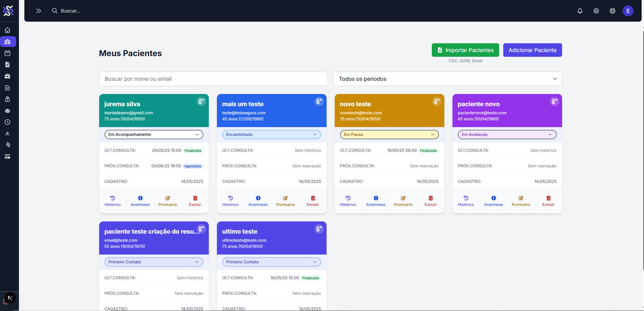Open Histórico for paciente novo
Image resolution: width=644 pixels, height=311 pixels.
coord(466,201)
